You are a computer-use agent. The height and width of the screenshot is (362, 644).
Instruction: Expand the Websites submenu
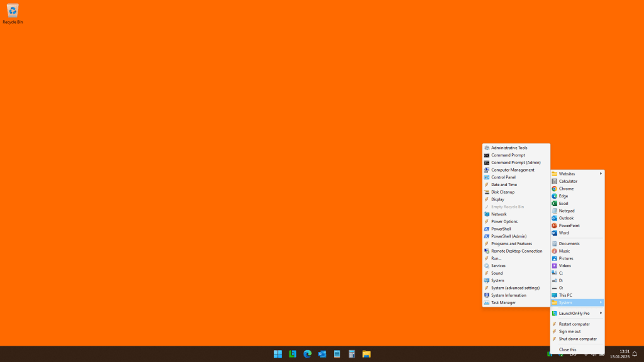567,173
